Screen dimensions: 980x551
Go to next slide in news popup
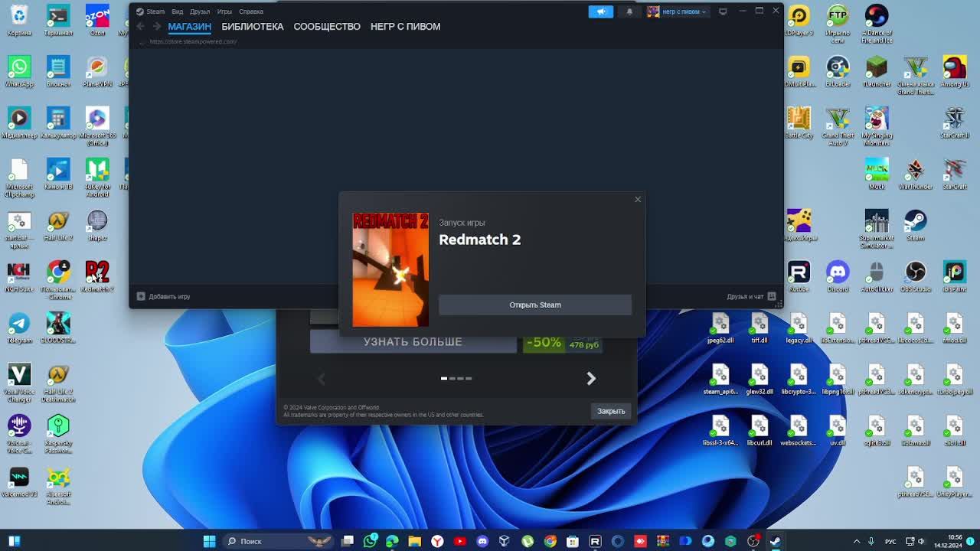click(591, 378)
